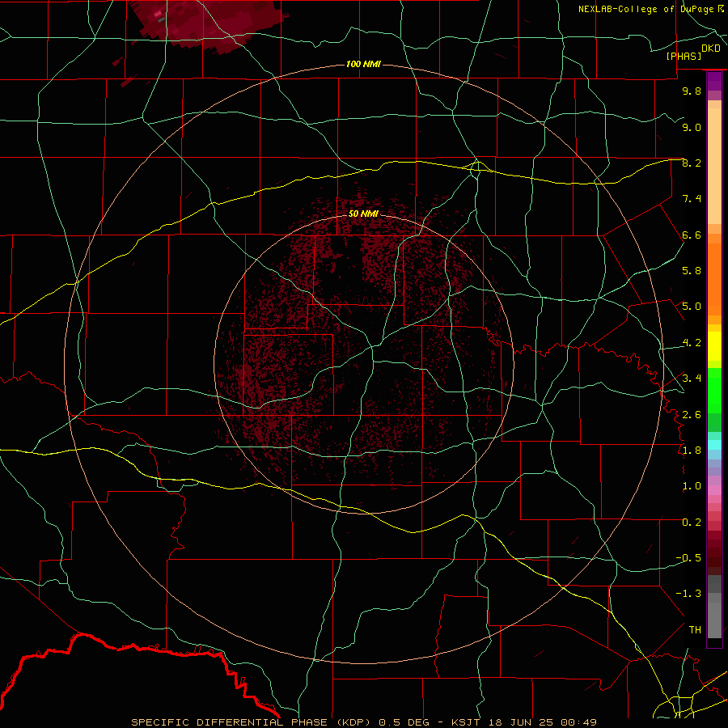Click the 50 NMI range ring label
This screenshot has height=728, width=728.
pos(363,214)
